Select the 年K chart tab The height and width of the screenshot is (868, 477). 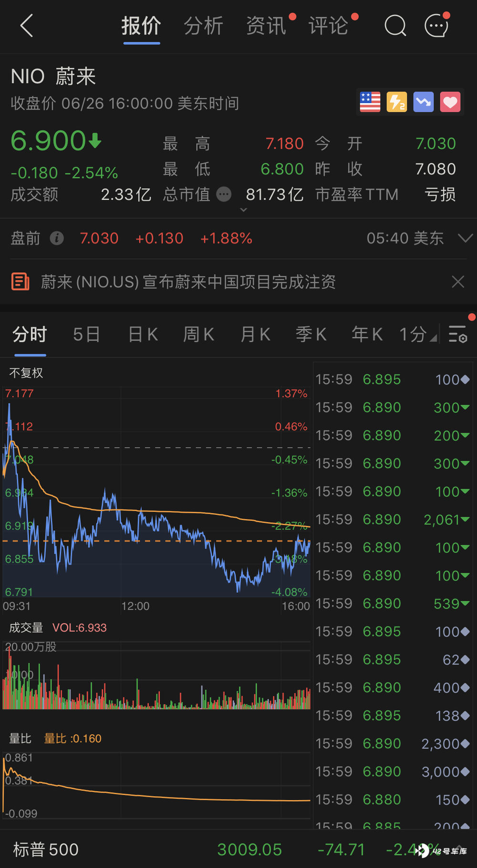[367, 334]
